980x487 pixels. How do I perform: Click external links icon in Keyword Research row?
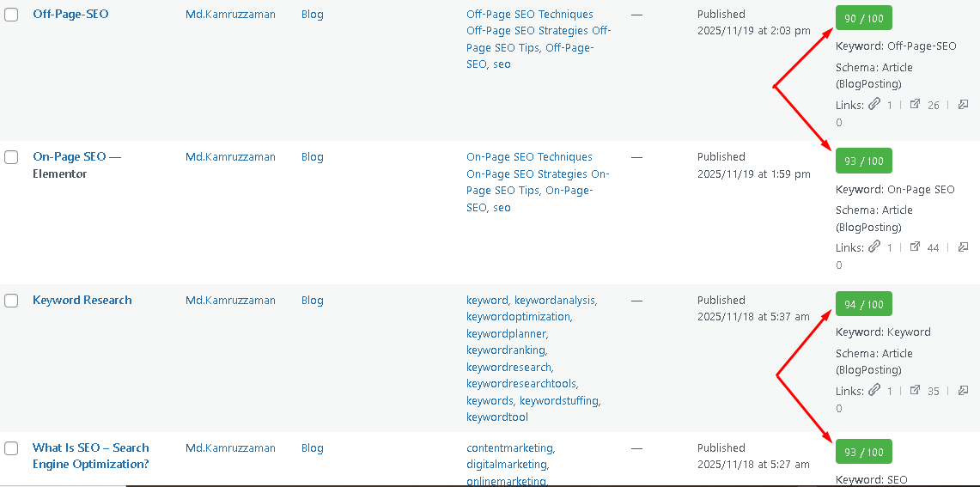(915, 390)
